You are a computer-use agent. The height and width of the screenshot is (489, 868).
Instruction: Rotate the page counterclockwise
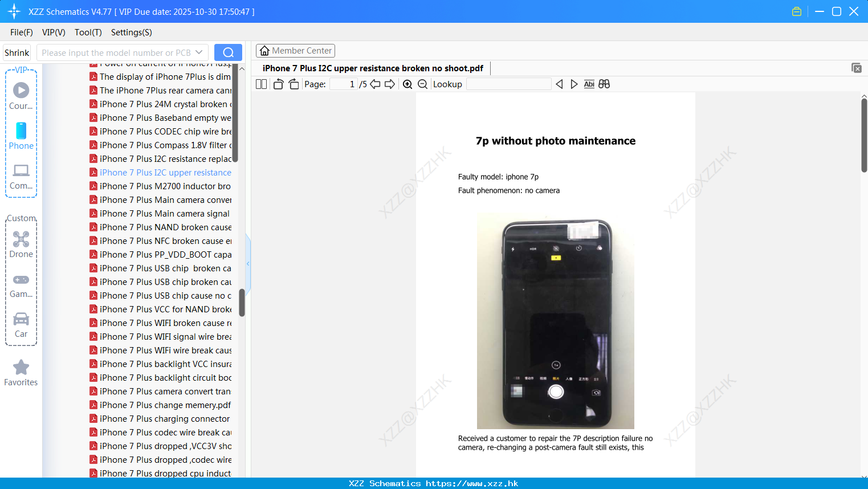point(278,84)
